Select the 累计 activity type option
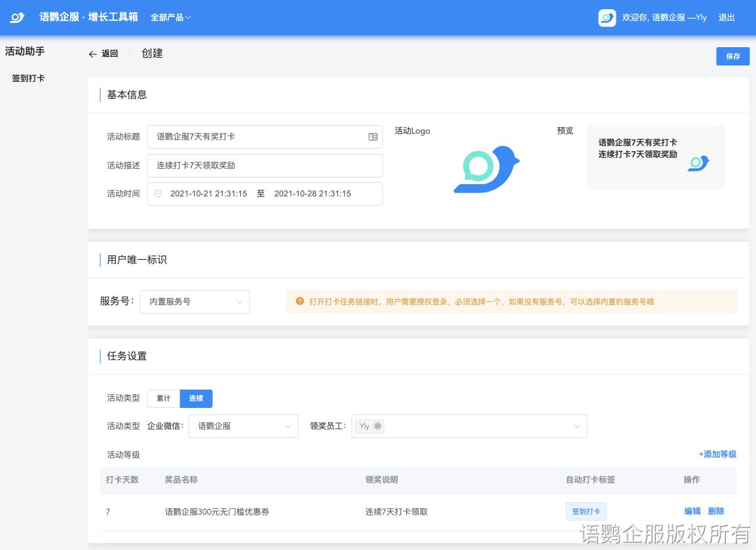 163,399
